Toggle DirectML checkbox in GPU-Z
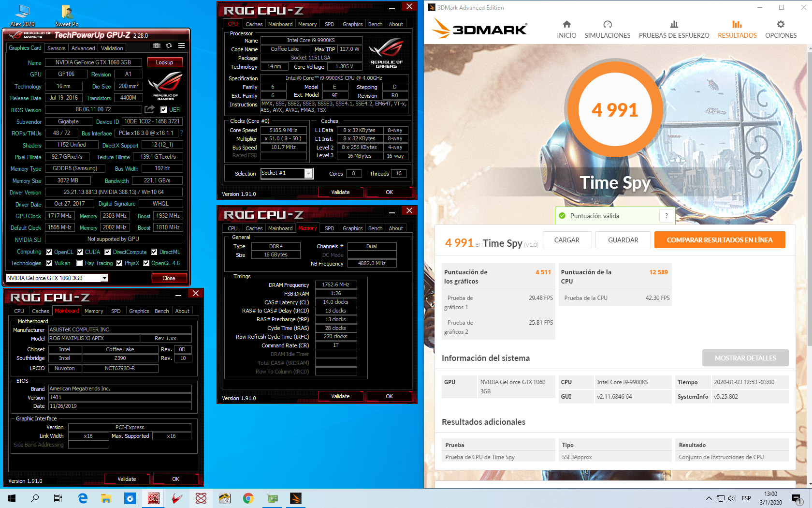Image resolution: width=812 pixels, height=508 pixels. click(154, 252)
